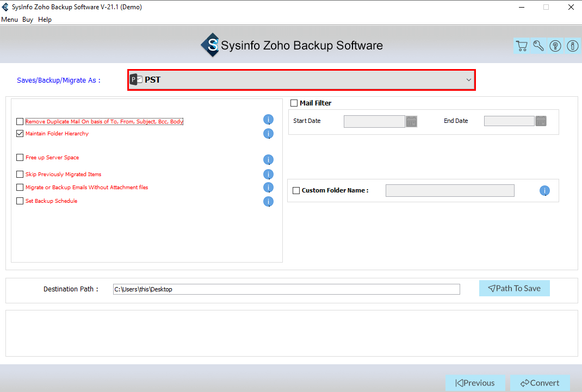Viewport: 582px width, 392px height.
Task: Minimize the Zoho Backup window
Action: pos(522,7)
